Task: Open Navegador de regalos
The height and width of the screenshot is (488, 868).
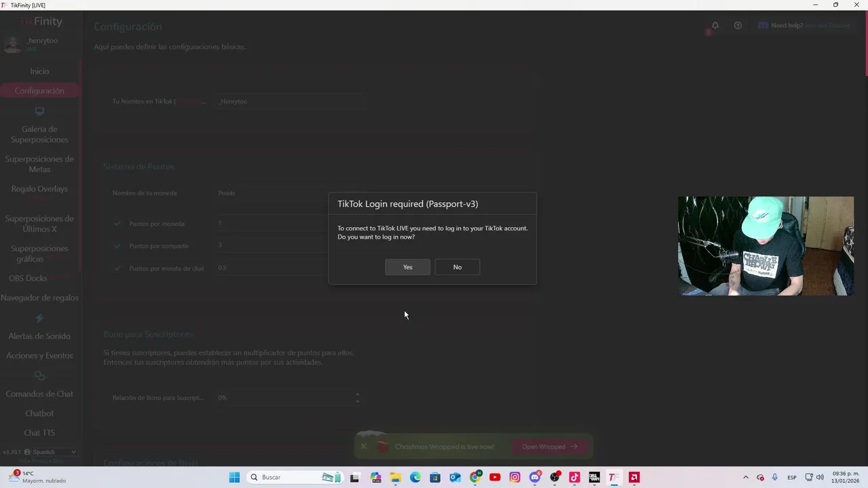Action: (39, 298)
